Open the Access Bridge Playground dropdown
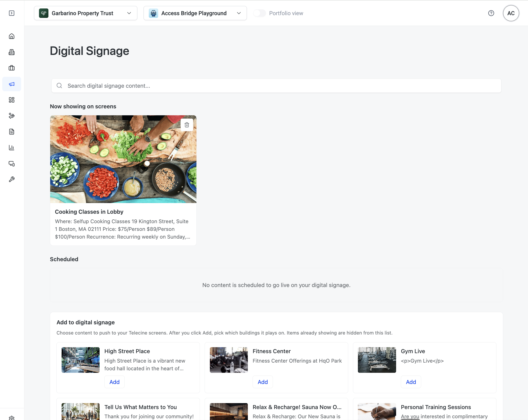Image resolution: width=528 pixels, height=420 pixels. click(x=195, y=13)
